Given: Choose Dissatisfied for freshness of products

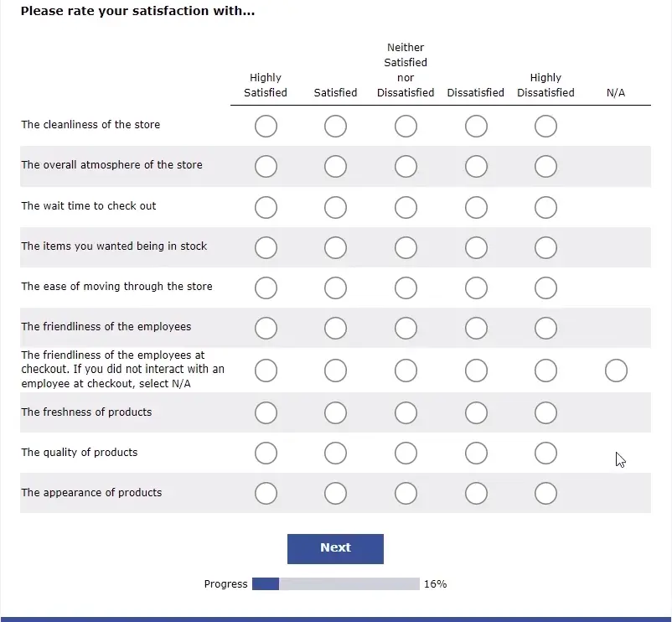Looking at the screenshot, I should pos(476,412).
